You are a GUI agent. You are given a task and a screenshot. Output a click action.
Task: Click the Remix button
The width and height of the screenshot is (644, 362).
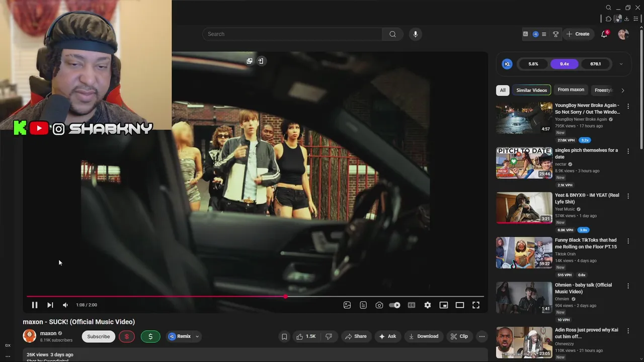(180, 336)
